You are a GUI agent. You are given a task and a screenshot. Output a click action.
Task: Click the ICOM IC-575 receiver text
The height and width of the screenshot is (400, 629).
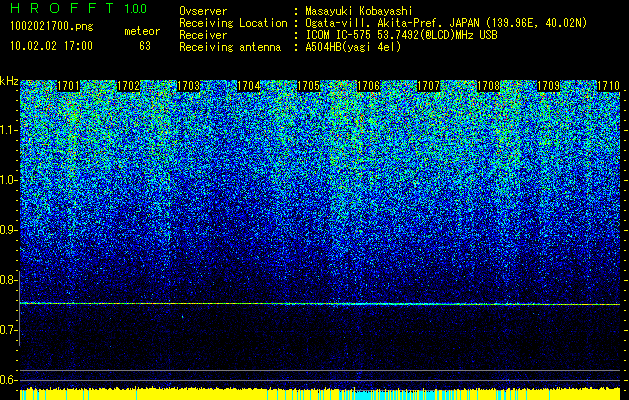point(401,35)
